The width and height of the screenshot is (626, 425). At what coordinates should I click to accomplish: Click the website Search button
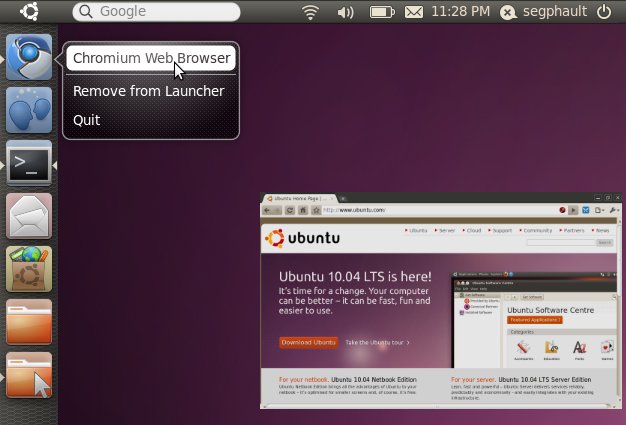(604, 243)
